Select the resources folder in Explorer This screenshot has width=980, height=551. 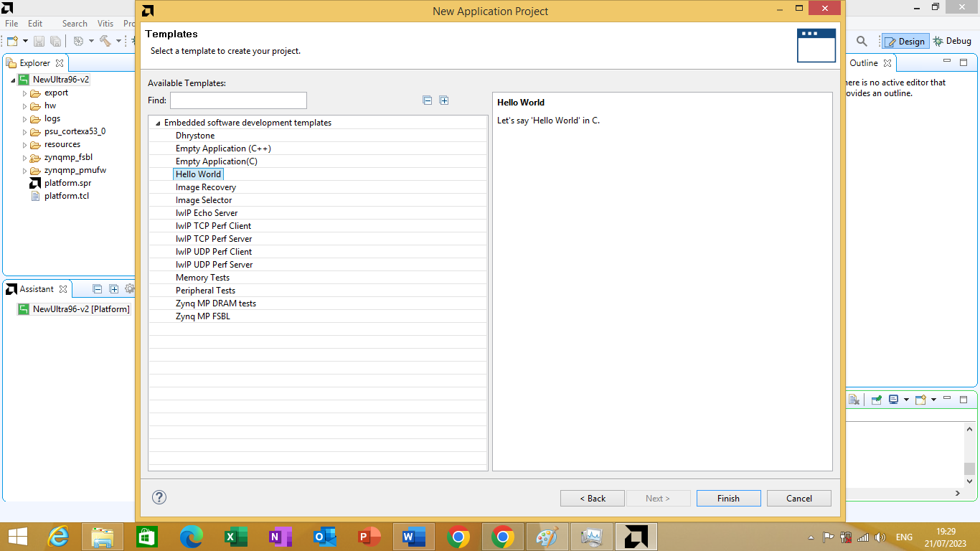(x=62, y=144)
